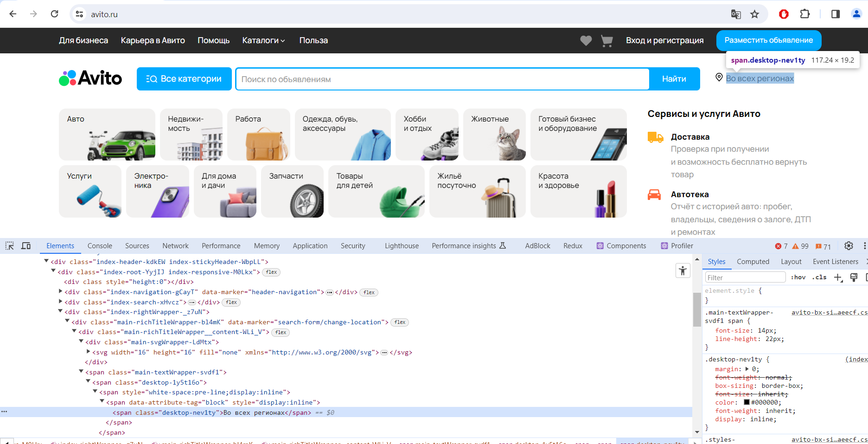Reload the page with refresh icon
Screen dimensions: 868x444
[54, 14]
